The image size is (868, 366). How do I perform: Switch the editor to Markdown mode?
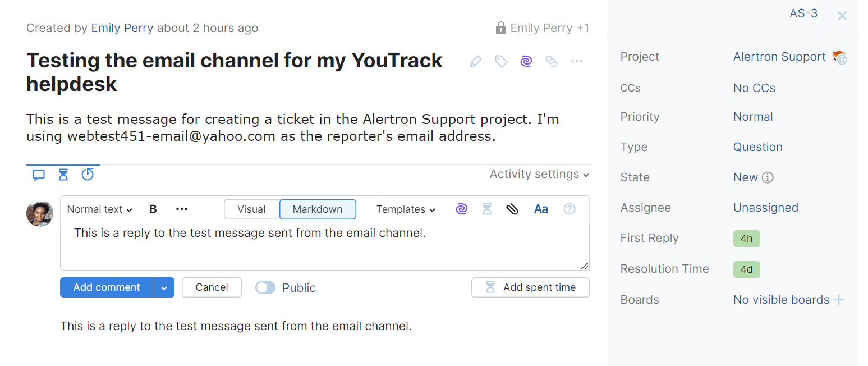(318, 209)
